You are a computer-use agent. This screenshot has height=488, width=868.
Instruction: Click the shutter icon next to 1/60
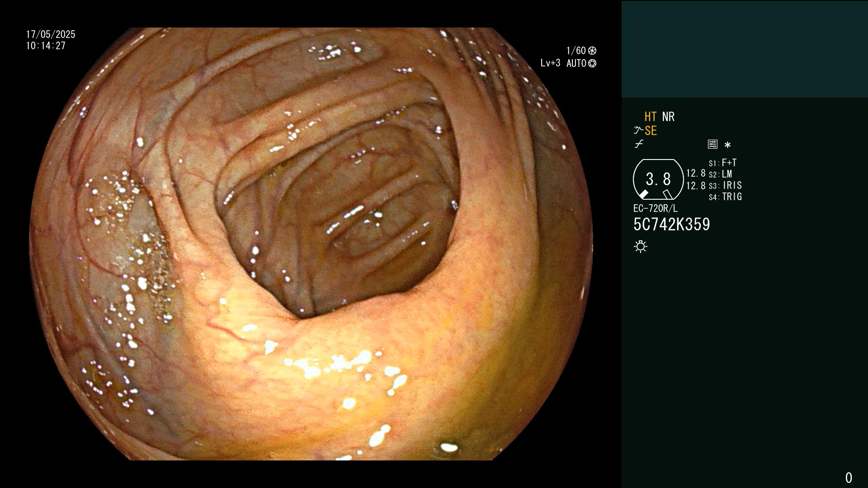tap(592, 51)
